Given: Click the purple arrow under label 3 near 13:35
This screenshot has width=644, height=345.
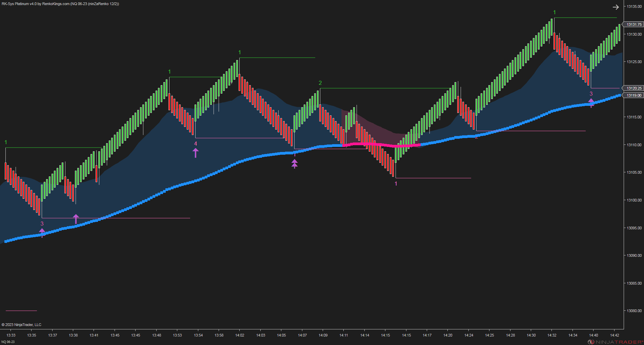Looking at the screenshot, I should [x=42, y=233].
